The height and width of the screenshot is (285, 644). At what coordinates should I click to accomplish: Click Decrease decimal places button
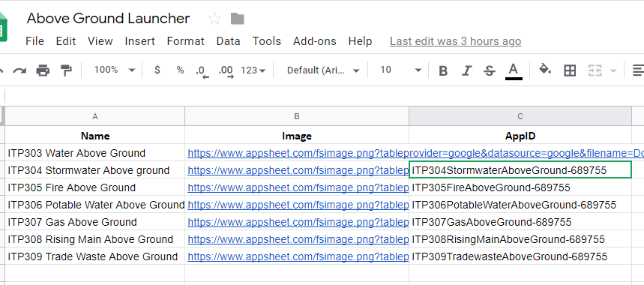pos(202,70)
